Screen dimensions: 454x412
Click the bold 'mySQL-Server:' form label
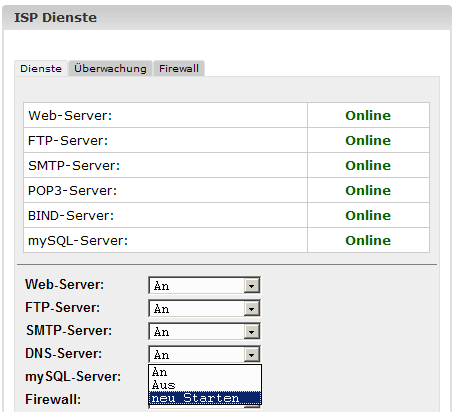[73, 377]
